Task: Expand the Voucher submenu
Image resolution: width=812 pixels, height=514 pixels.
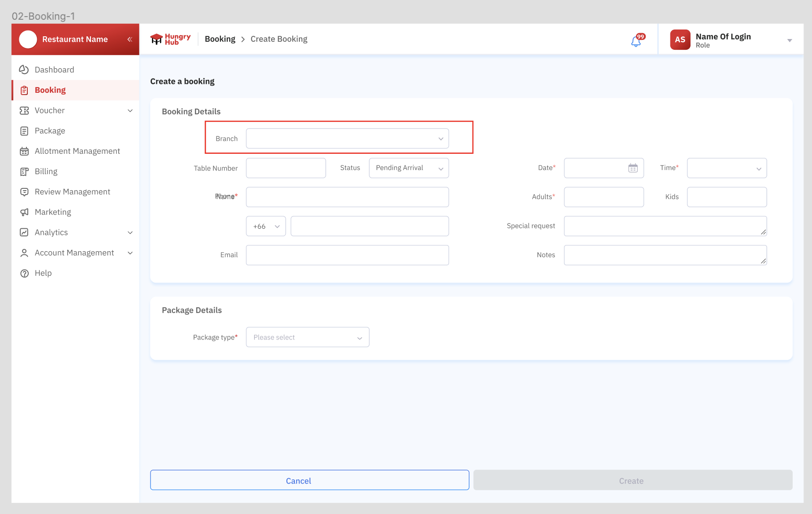Action: 130,111
